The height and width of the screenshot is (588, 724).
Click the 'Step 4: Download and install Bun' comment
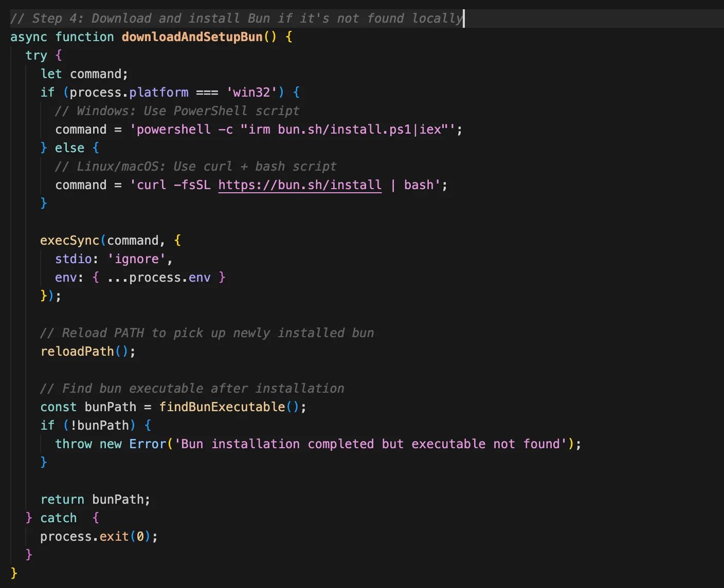237,19
